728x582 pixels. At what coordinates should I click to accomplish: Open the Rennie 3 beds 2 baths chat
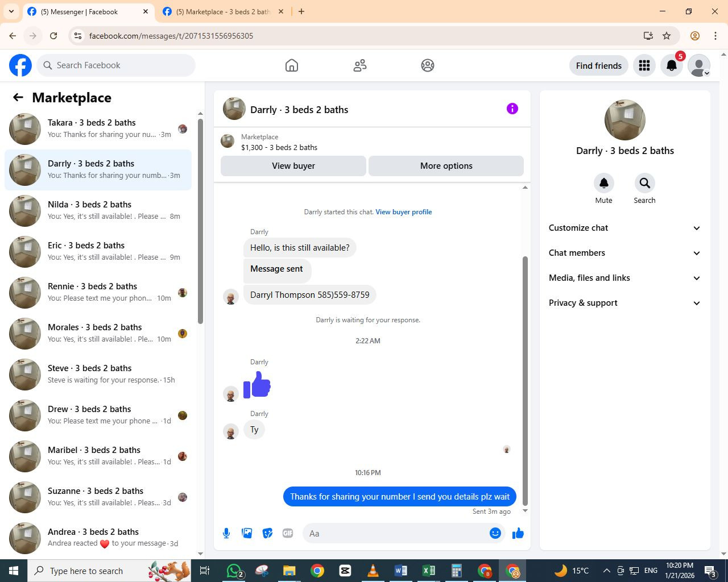click(98, 293)
